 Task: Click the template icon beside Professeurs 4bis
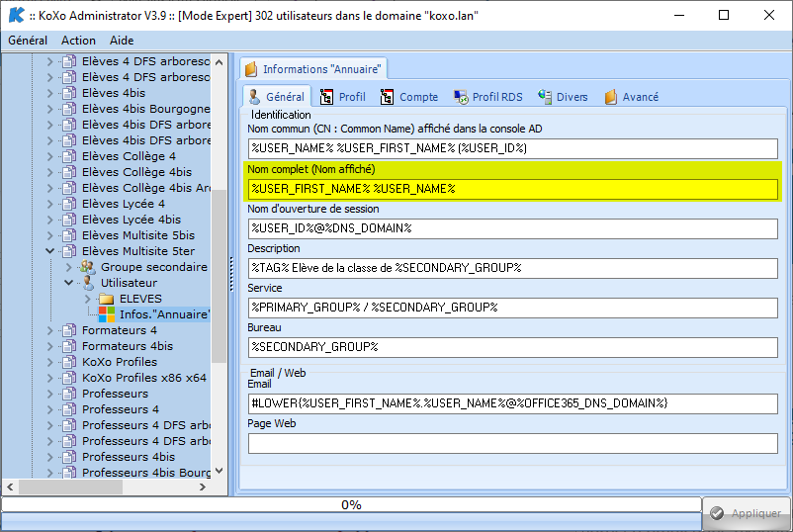tap(69, 457)
